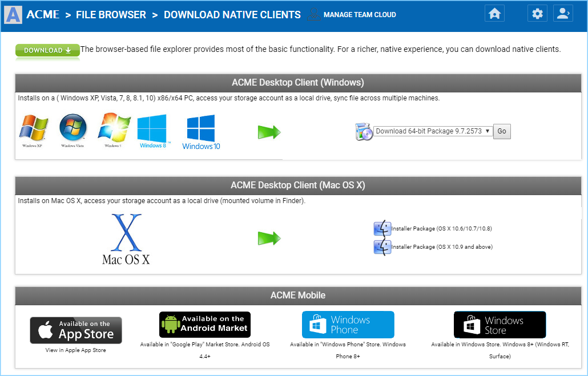Click the Windows Vista logo
588x376 pixels.
(x=73, y=131)
